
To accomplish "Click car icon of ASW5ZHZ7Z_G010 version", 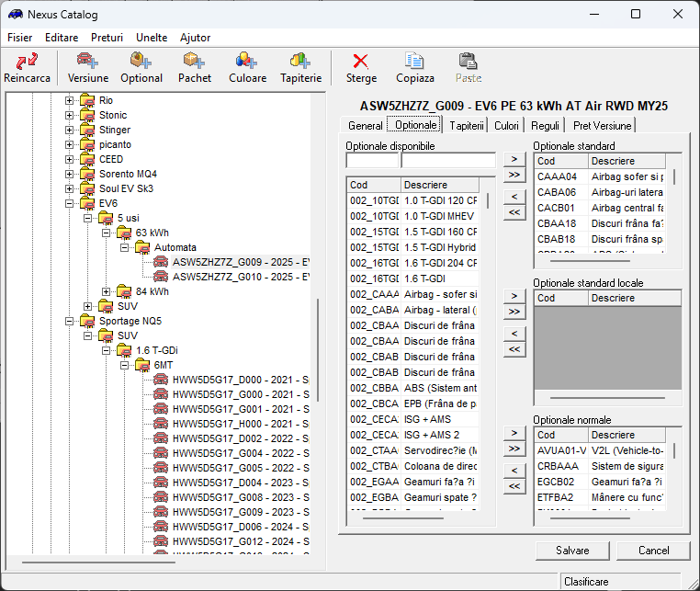I will [161, 277].
